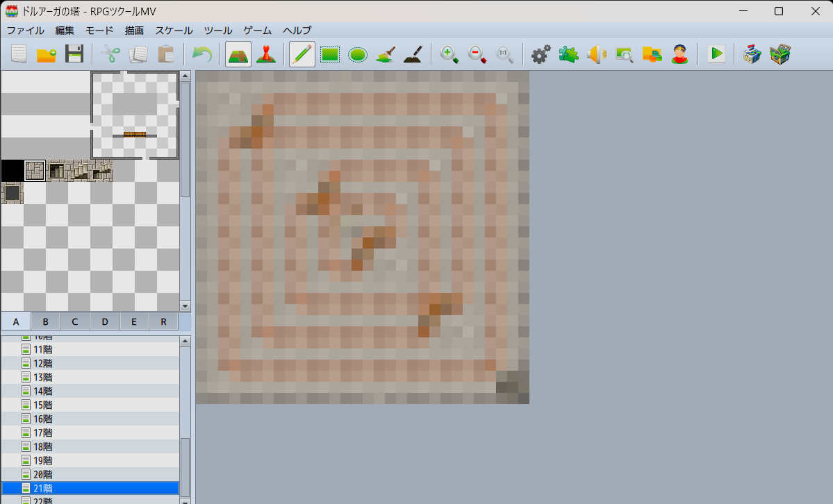The width and height of the screenshot is (833, 504).
Task: Open the Event Searcher magnifier icon
Action: [x=624, y=54]
